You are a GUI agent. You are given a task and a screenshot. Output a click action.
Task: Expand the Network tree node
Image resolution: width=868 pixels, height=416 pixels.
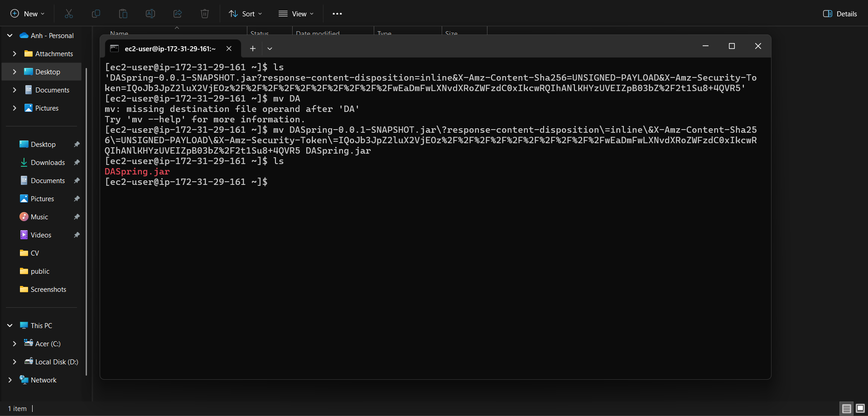coord(10,380)
